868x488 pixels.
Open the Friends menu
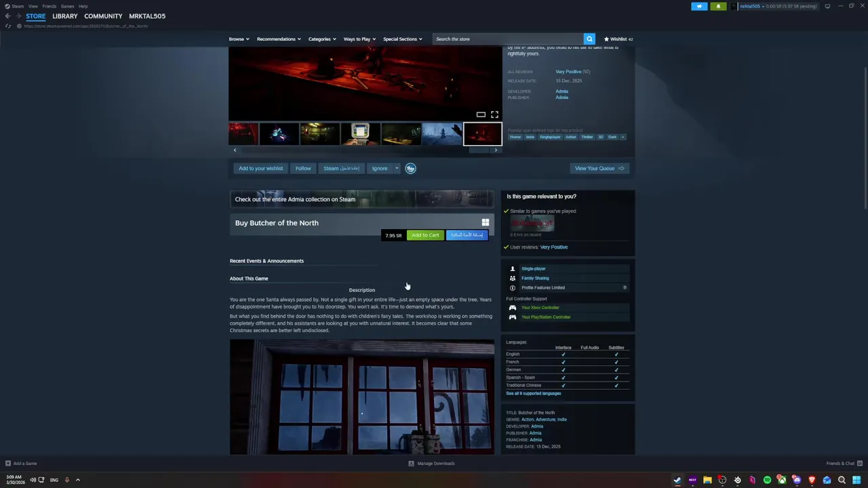point(50,6)
